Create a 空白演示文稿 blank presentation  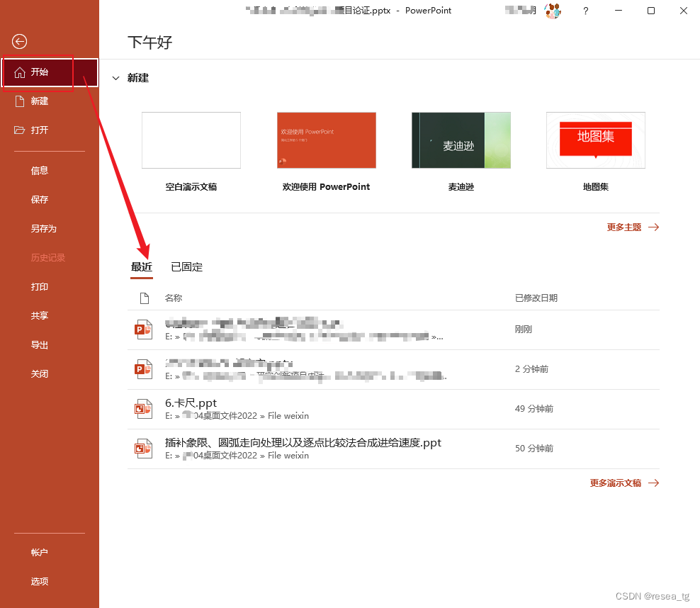click(191, 140)
